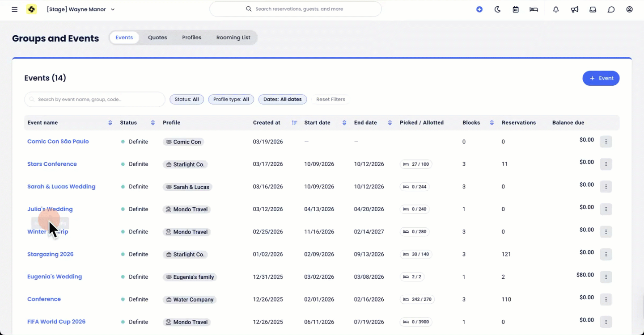
Task: Switch to the Rooming List tab
Action: [x=233, y=38]
